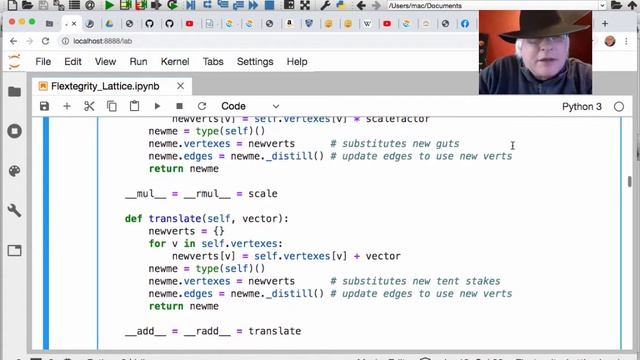Close the Flextegrity_Lattice.ipynb tab
This screenshot has height=360, width=640.
(180, 86)
